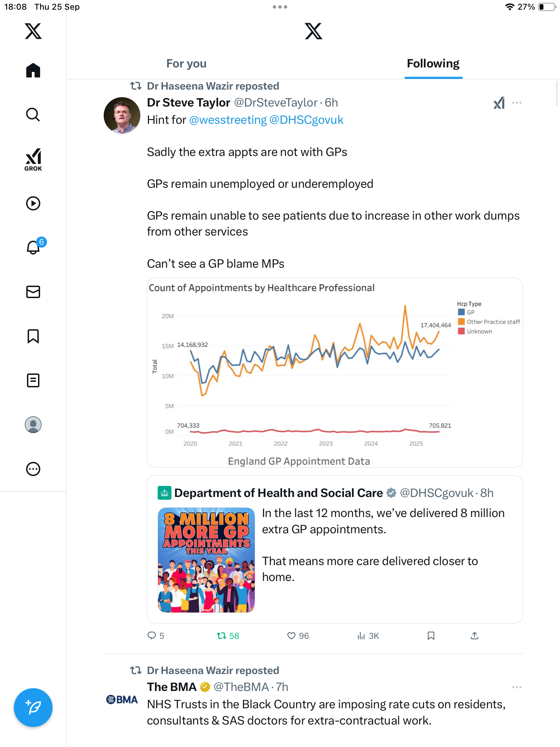Open the video play tab icon
Image resolution: width=560 pixels, height=747 pixels.
pos(33,203)
